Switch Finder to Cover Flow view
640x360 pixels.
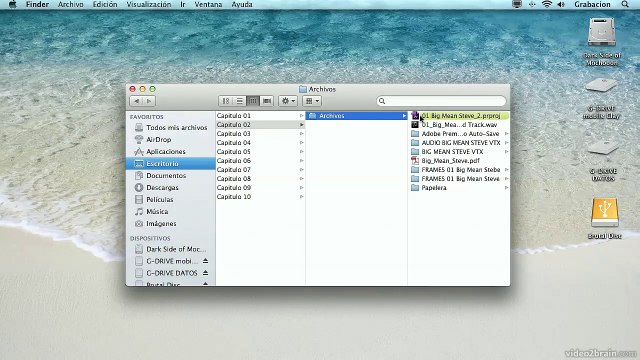pos(267,101)
